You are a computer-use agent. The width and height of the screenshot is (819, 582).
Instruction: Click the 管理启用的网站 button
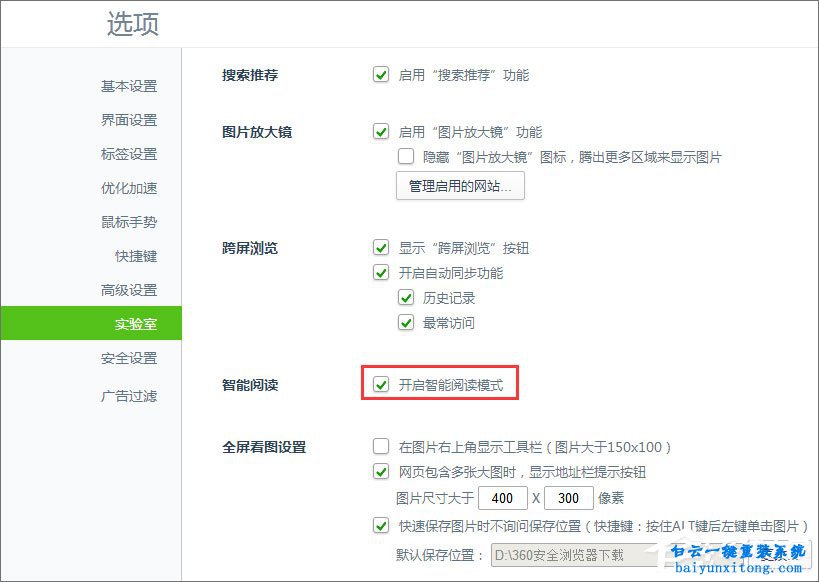[x=460, y=186]
